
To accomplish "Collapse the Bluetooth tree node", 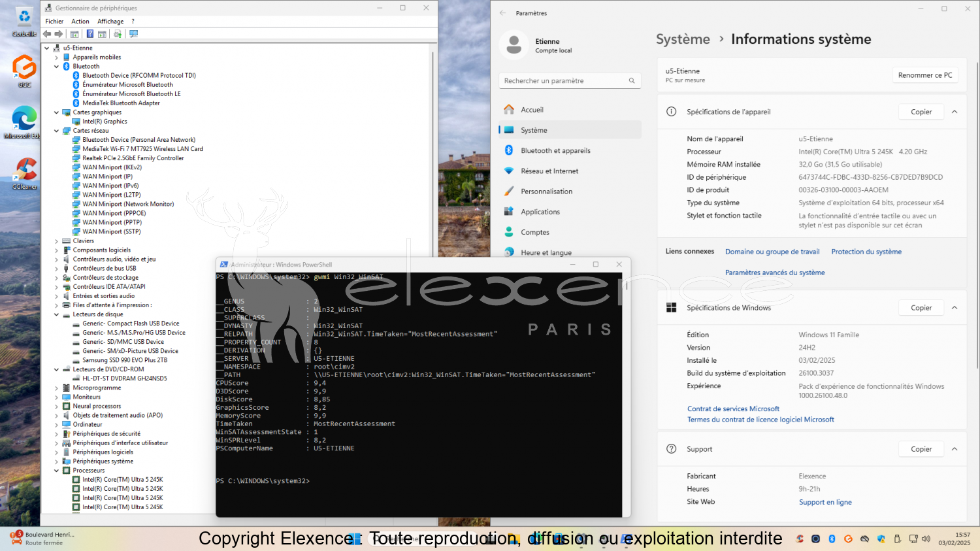I will [56, 67].
